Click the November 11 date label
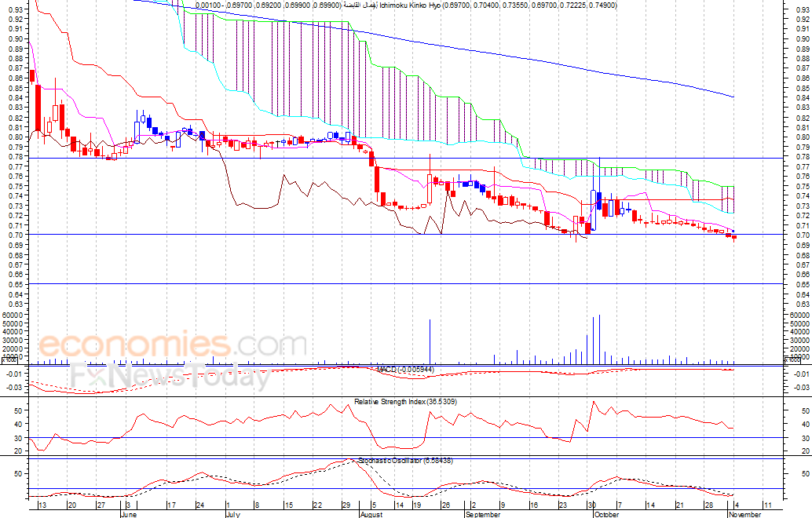Image resolution: width=812 pixels, height=518 pixels. tap(768, 505)
